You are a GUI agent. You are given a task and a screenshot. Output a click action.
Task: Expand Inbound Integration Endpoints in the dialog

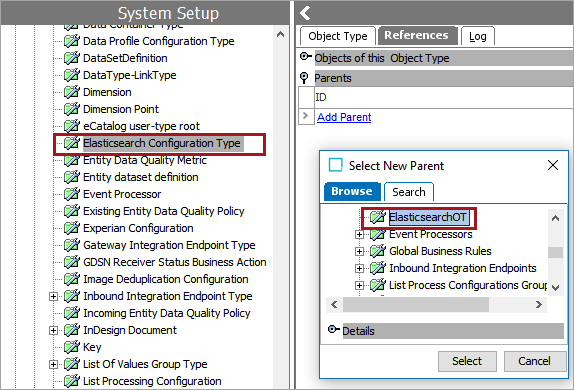(359, 268)
